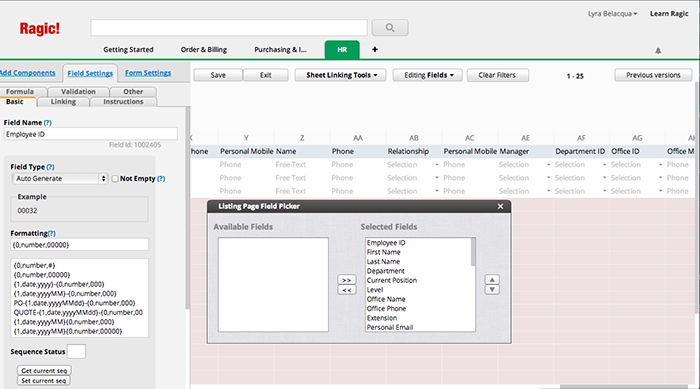Click Previous versions button
Screen dimensions: 700x389
click(653, 75)
